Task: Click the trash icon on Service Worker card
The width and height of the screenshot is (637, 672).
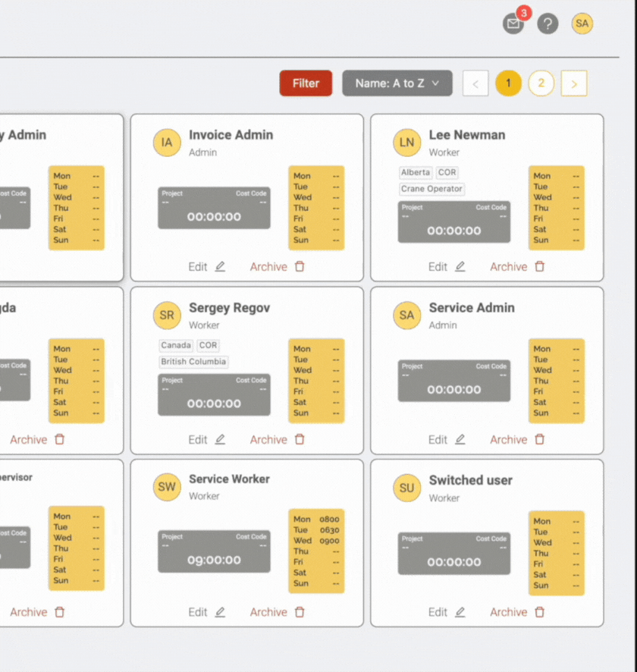Action: point(300,612)
